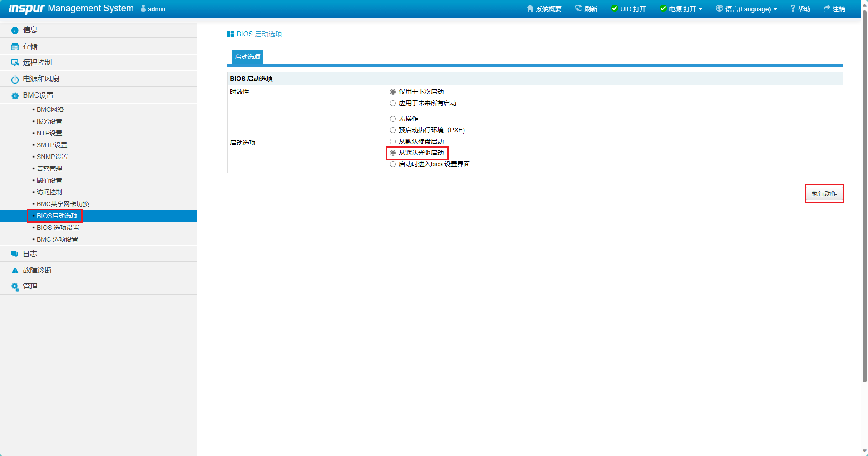868x456 pixels.
Task: Choose the 无操作 boot option
Action: tap(393, 119)
